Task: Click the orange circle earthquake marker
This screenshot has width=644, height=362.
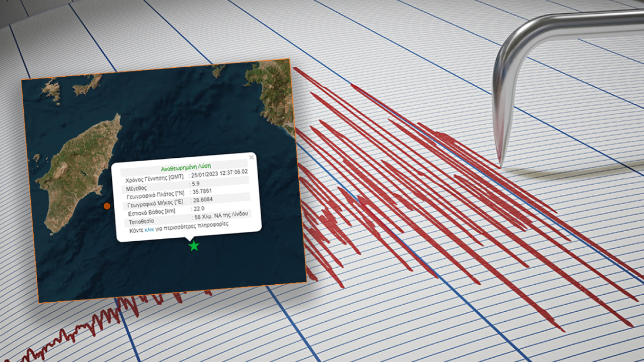Action: [x=107, y=206]
